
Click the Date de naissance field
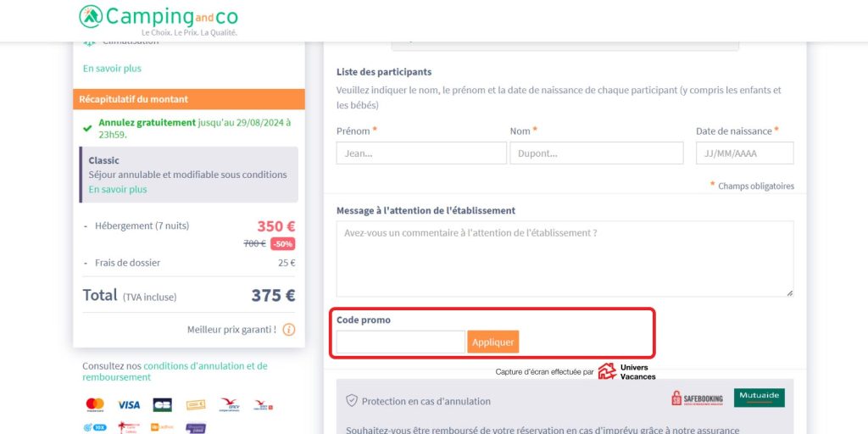tap(744, 153)
